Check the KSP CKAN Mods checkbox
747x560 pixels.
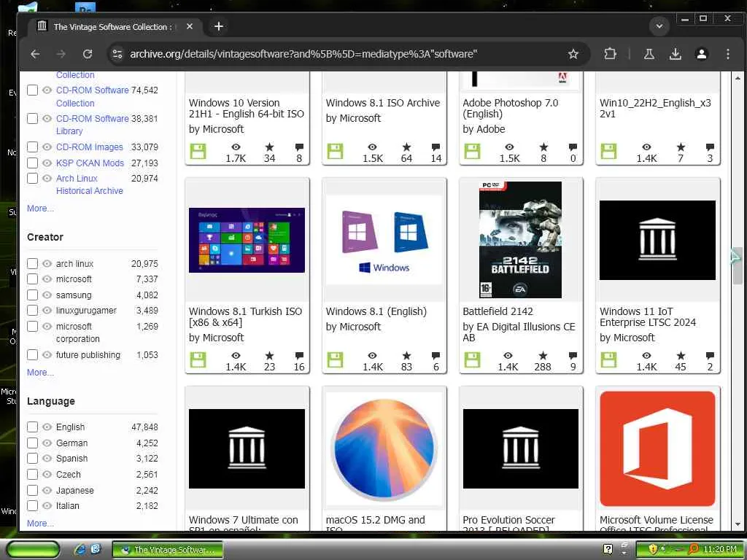(x=32, y=163)
